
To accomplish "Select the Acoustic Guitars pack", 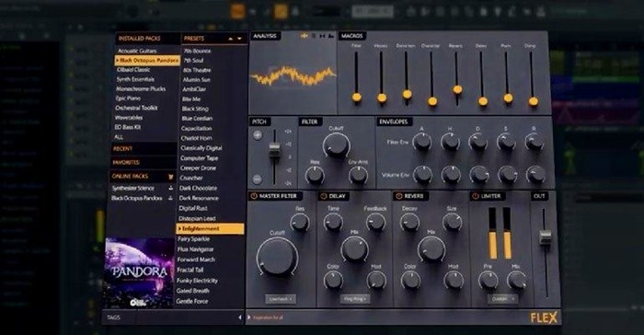I will tap(137, 51).
